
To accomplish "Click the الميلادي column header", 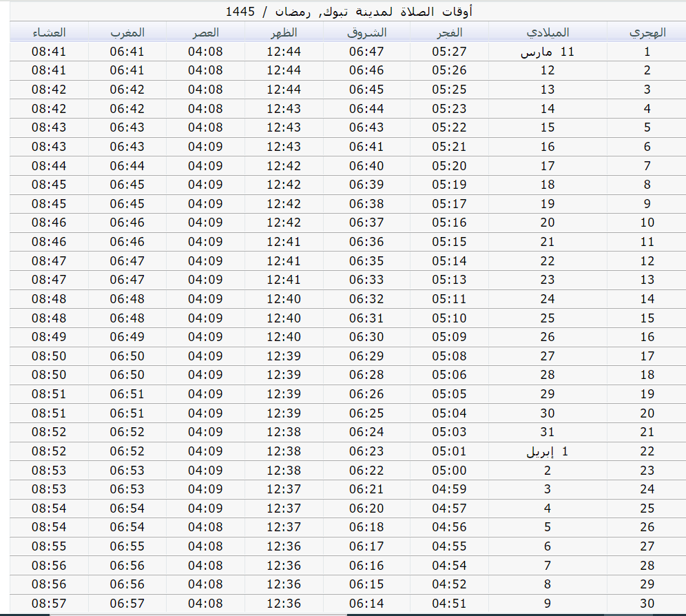I will click(548, 32).
